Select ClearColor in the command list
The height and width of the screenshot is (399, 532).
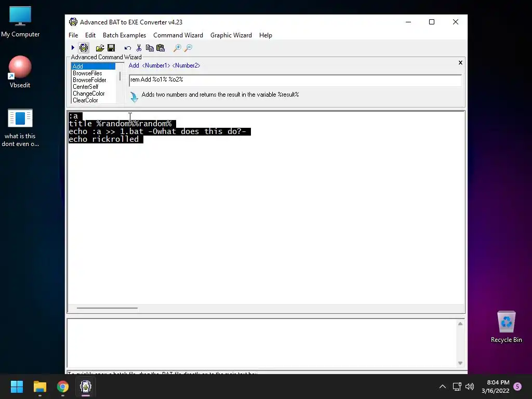94,100
